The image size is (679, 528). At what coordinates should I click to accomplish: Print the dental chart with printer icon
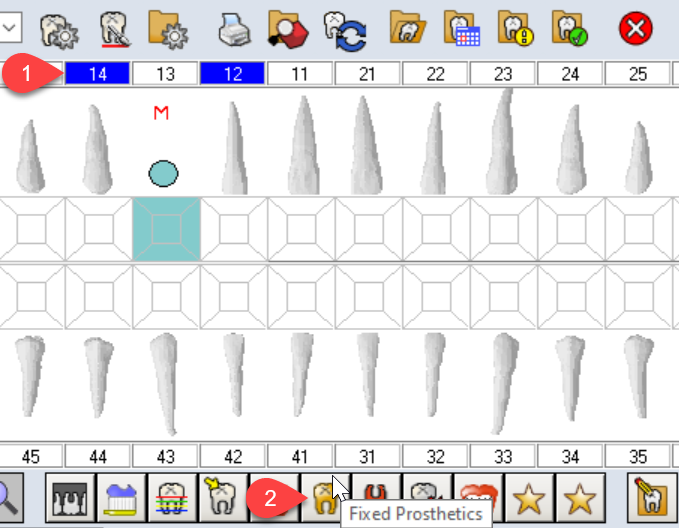[x=234, y=30]
